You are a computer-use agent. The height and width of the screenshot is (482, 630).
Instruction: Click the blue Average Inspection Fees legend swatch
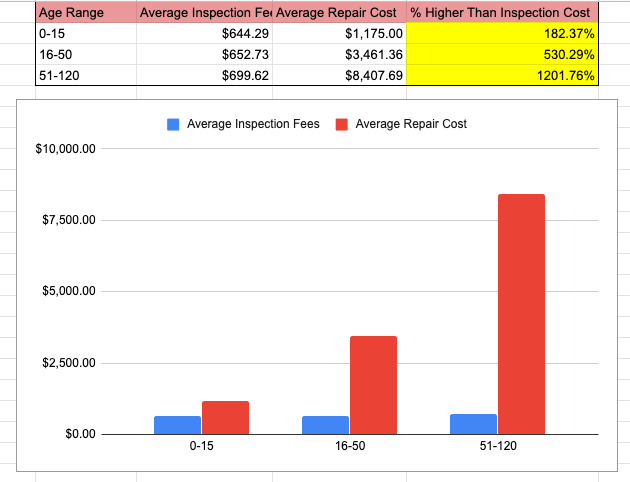tap(172, 124)
